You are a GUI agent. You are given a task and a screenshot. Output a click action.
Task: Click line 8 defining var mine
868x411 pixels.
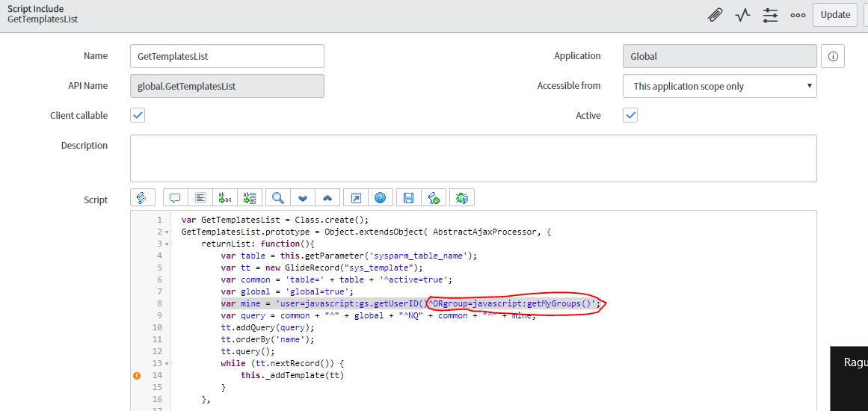410,303
